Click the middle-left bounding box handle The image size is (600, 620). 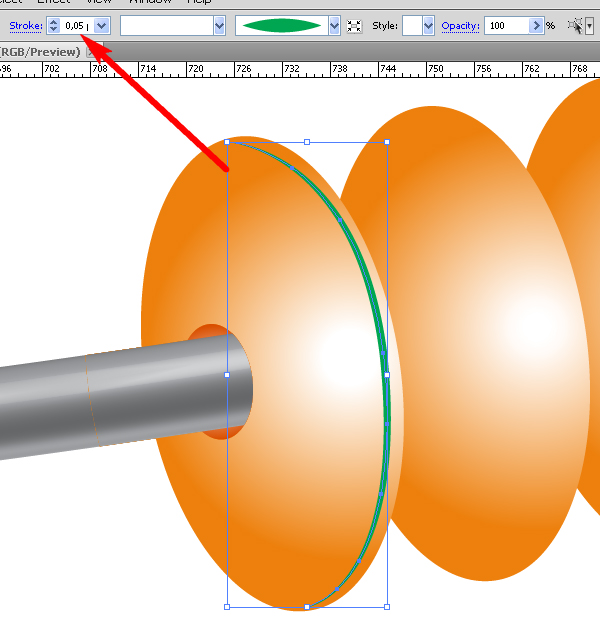[227, 375]
